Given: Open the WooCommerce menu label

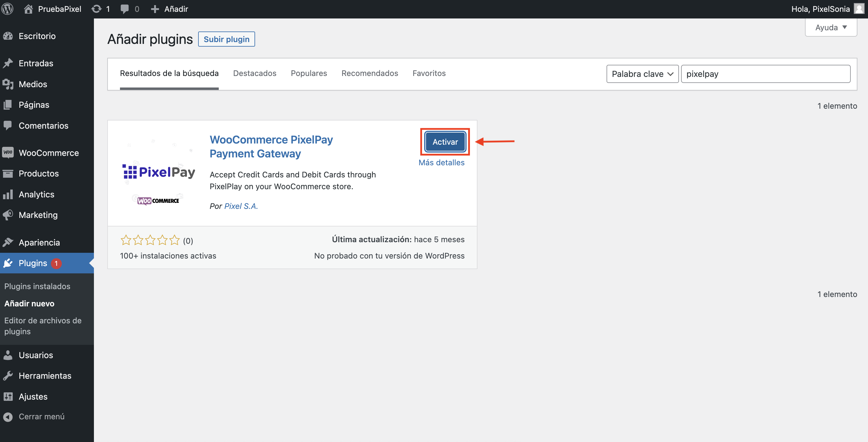Looking at the screenshot, I should 49,153.
